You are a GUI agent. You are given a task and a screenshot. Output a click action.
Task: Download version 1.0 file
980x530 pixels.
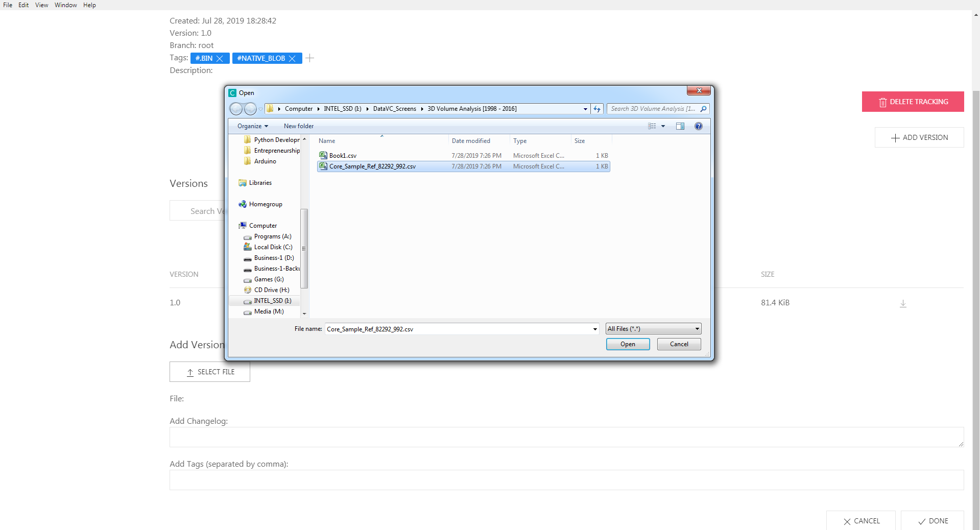[903, 303]
